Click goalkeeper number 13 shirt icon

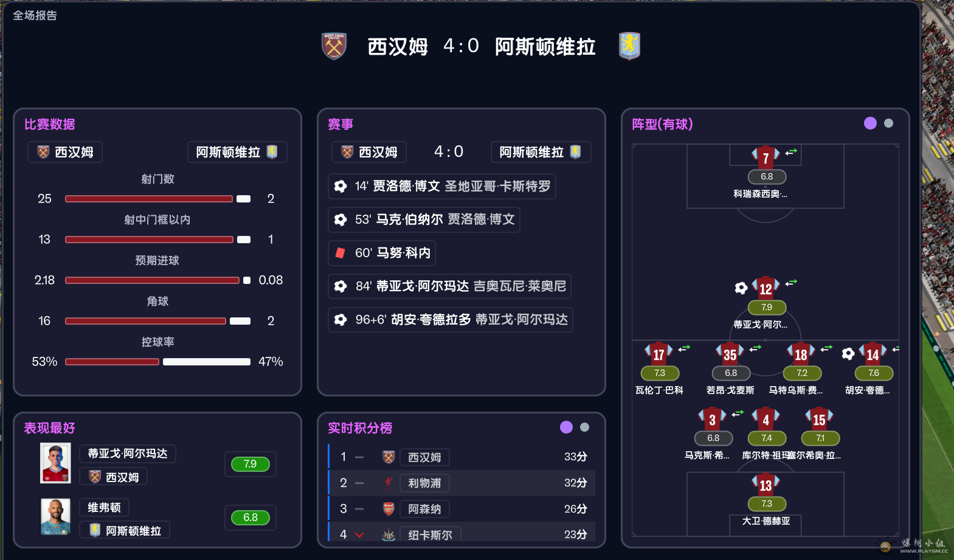766,485
